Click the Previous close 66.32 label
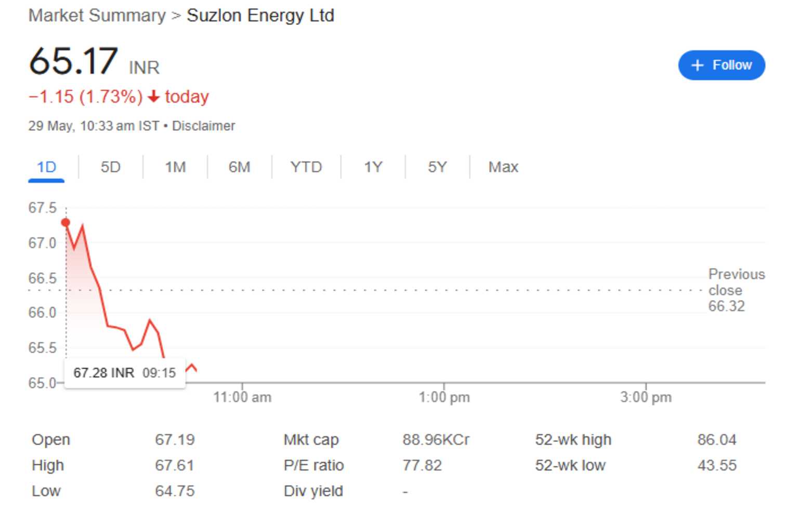 coord(736,290)
